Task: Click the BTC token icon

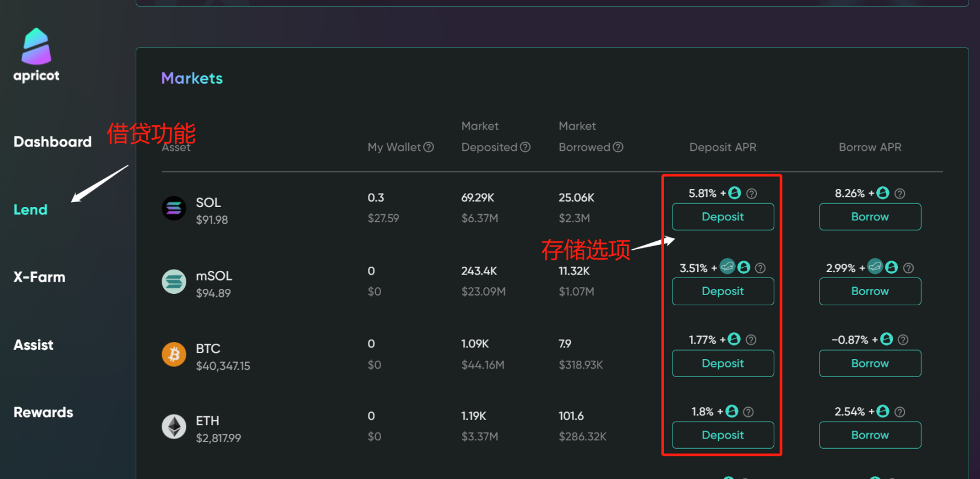Action: tap(174, 354)
